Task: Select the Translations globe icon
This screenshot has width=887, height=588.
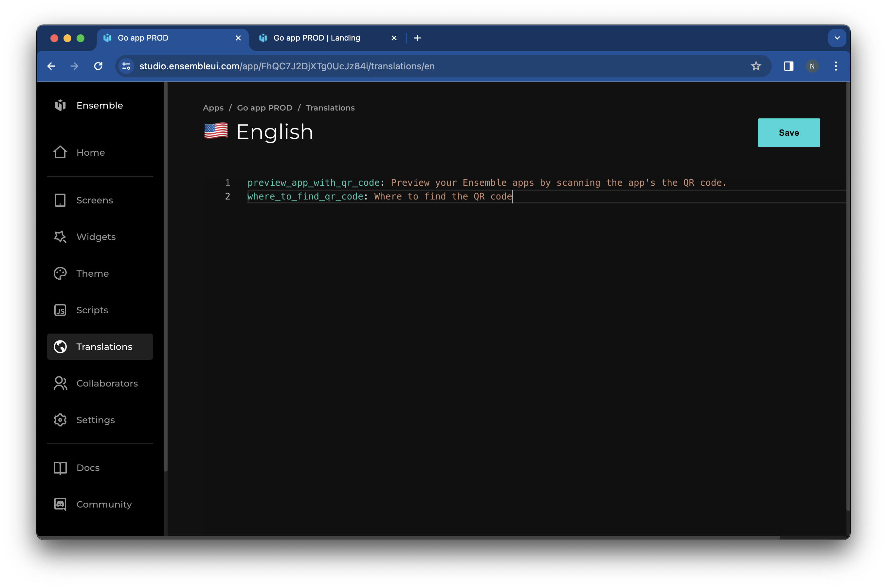Action: [60, 347]
